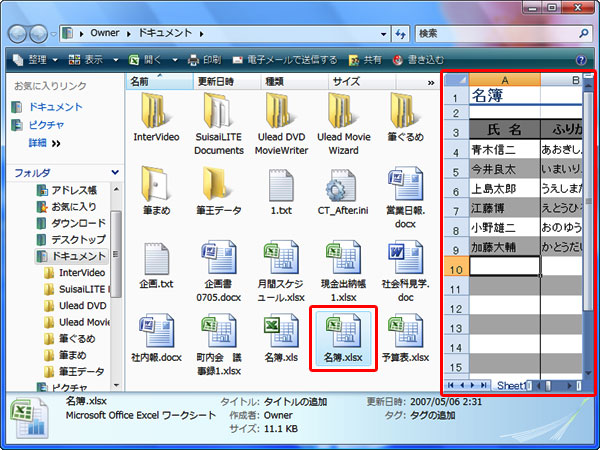
Task: Show hidden columns via the » chevron
Action: [431, 82]
